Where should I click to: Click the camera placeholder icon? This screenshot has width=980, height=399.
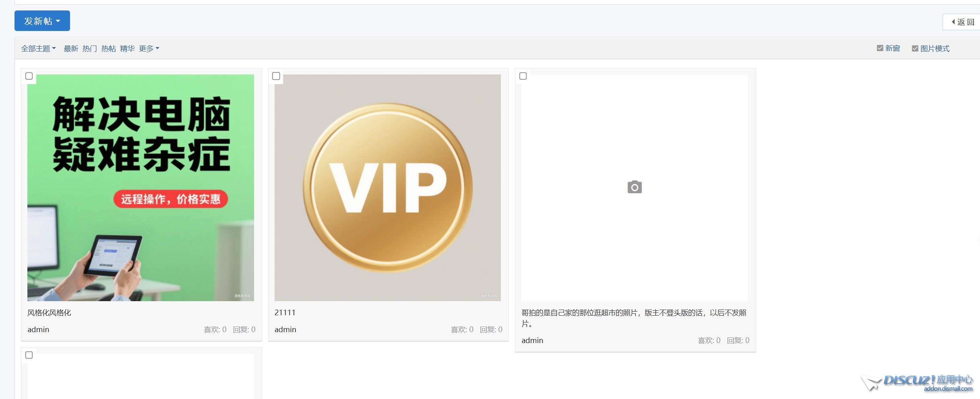635,187
